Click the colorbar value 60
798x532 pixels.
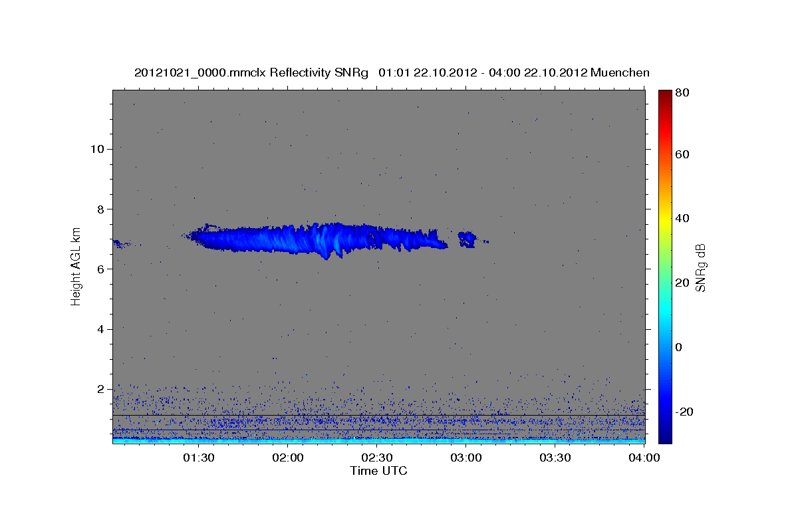coord(683,154)
